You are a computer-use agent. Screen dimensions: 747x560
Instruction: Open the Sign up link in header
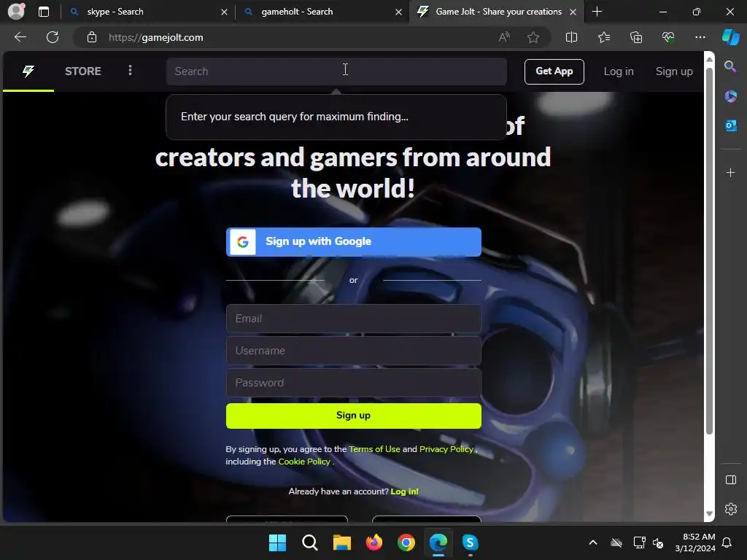[x=674, y=71]
